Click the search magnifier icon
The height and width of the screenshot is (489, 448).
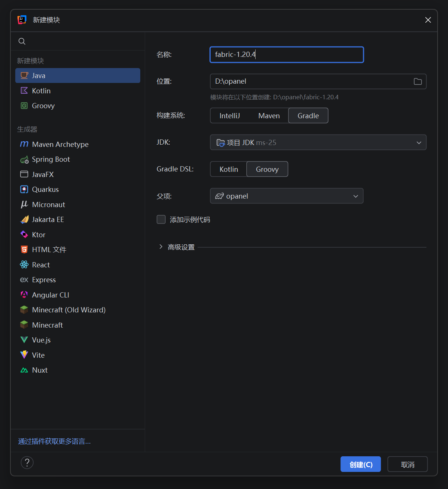22,41
